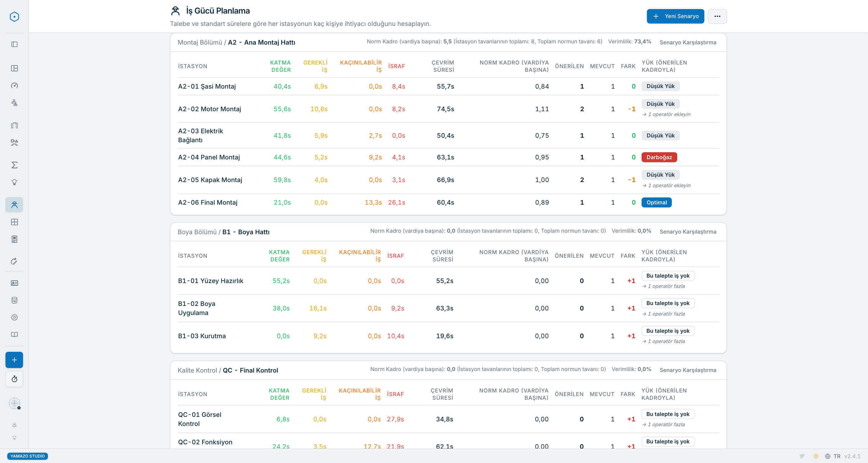Click the sigma summation icon
868x463 pixels.
(x=14, y=165)
